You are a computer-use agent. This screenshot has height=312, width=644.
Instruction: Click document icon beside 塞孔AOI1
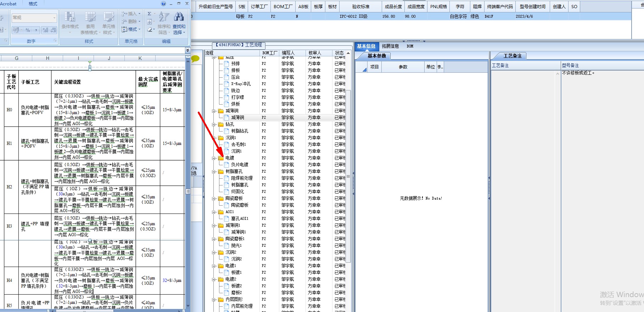pos(226,219)
